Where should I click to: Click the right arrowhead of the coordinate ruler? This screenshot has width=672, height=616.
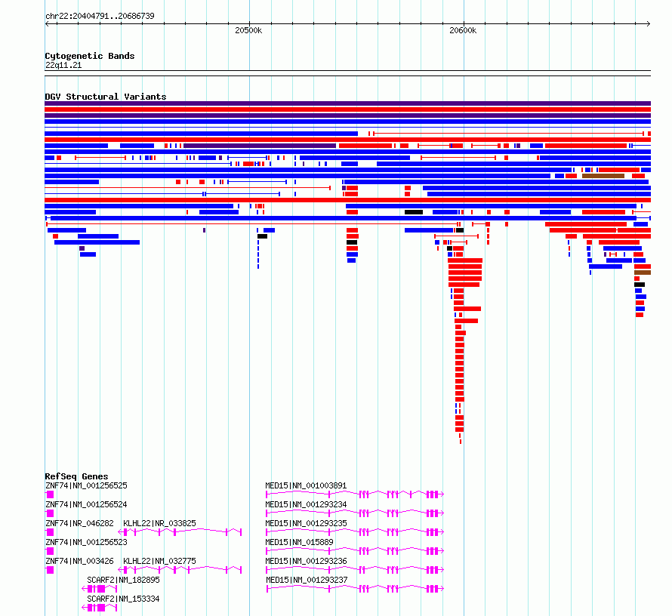[649, 24]
